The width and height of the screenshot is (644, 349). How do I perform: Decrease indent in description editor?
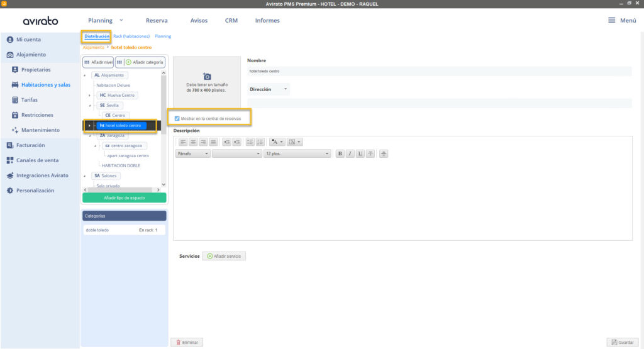[226, 142]
